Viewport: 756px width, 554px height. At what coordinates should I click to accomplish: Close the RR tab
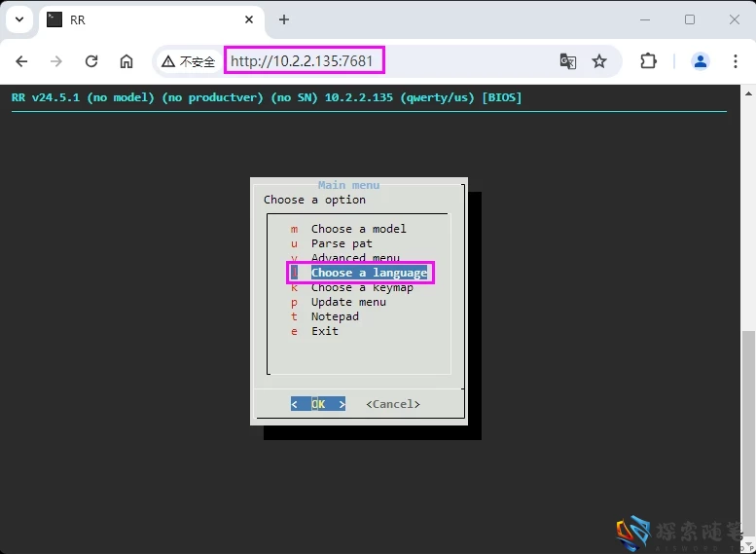(249, 19)
